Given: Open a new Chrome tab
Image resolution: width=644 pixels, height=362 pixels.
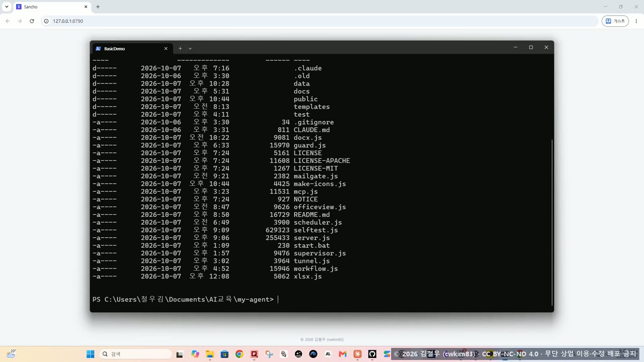Looking at the screenshot, I should point(98,7).
